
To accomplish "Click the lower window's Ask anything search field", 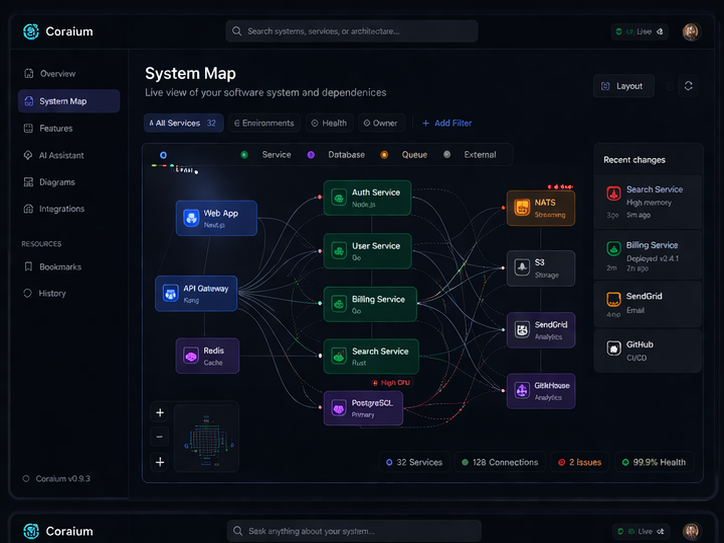I will point(354,531).
